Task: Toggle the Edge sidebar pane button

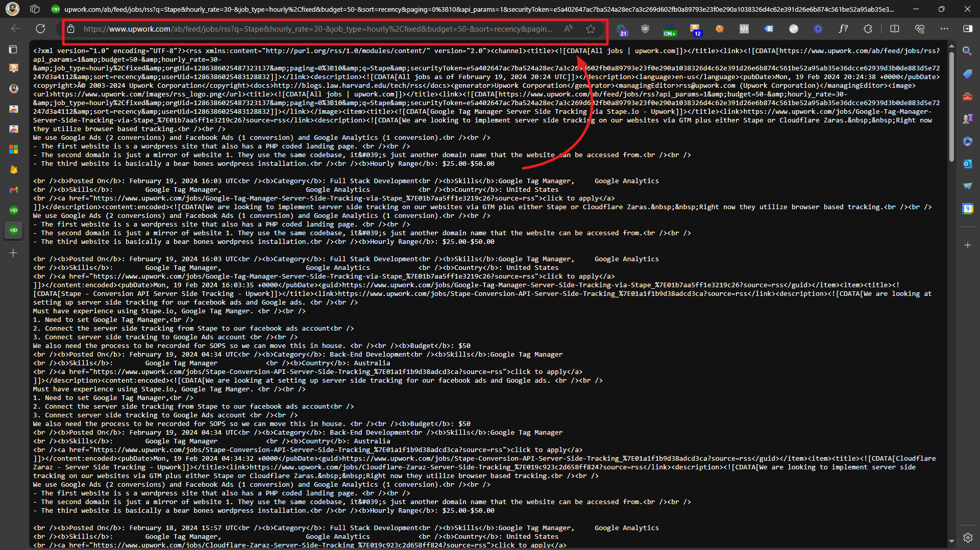Action: pyautogui.click(x=968, y=29)
